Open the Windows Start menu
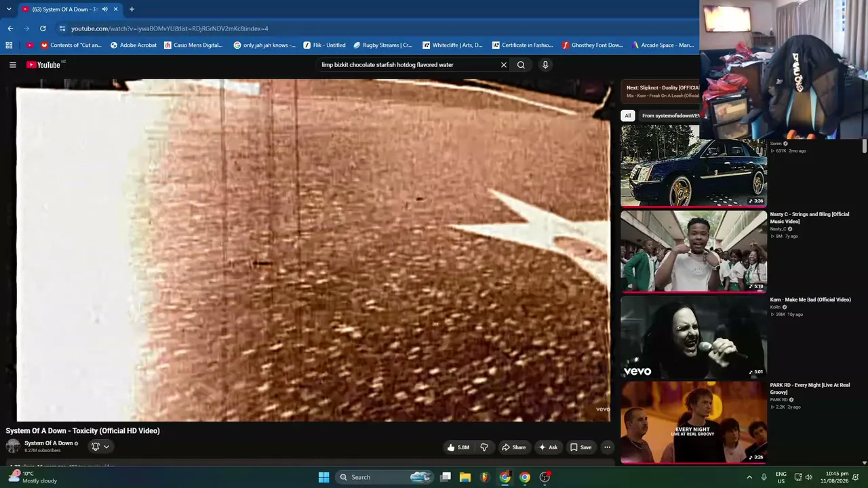This screenshot has width=868, height=488. pyautogui.click(x=323, y=477)
